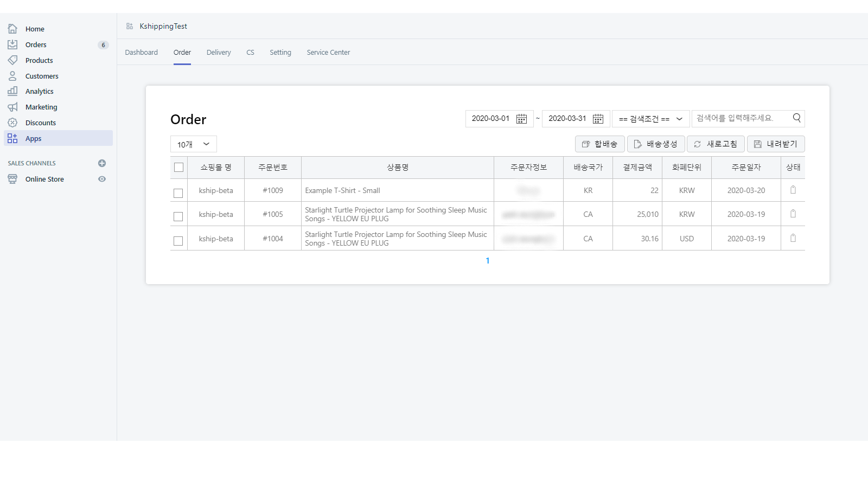Click the USD currency cell

click(687, 239)
